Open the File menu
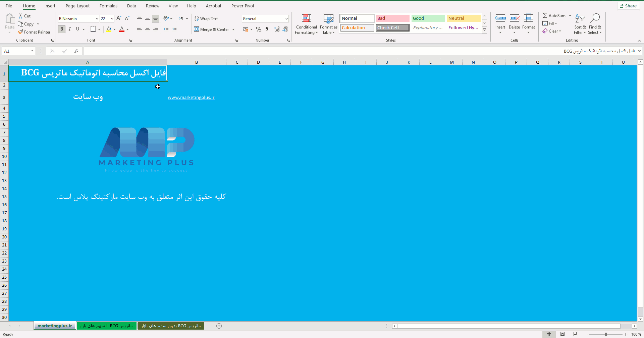 coord(9,6)
